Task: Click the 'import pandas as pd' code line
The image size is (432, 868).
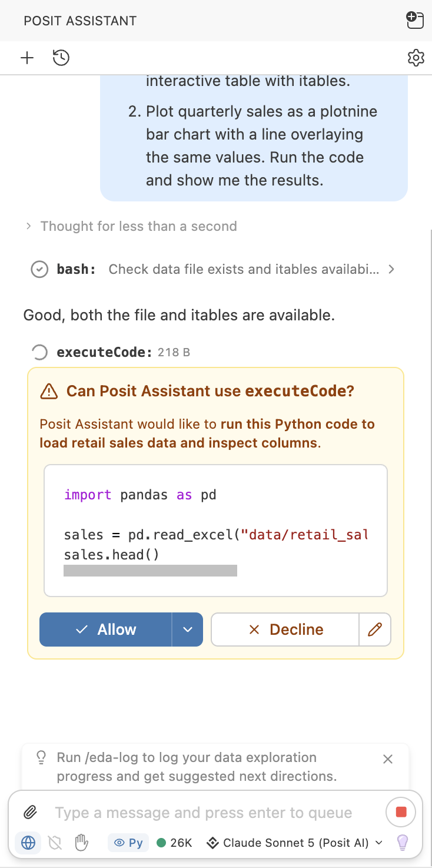Action: (x=140, y=495)
